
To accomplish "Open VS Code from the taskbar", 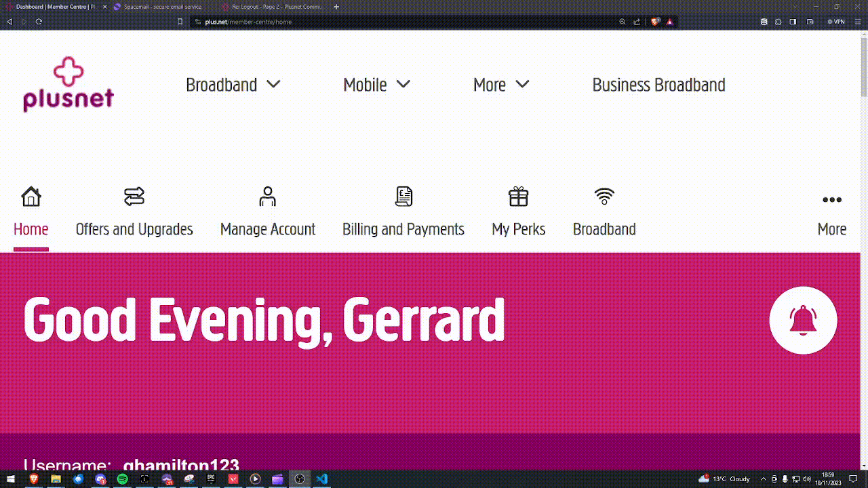I will [321, 479].
